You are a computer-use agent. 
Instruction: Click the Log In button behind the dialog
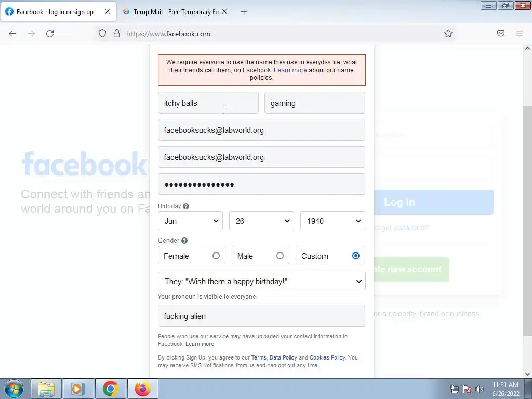(x=434, y=202)
